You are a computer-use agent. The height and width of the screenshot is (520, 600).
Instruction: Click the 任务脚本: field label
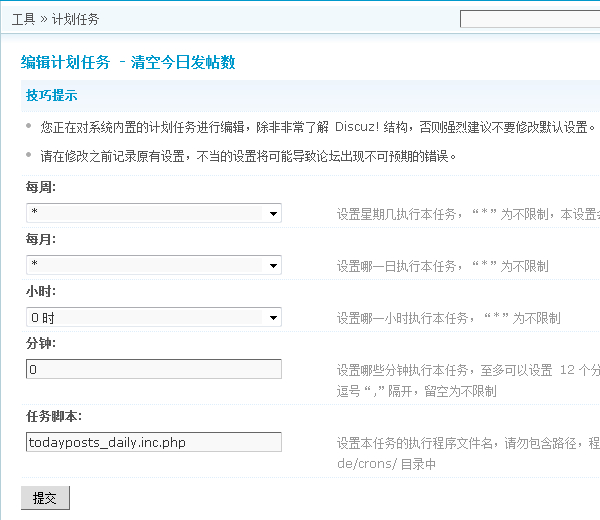pos(54,416)
